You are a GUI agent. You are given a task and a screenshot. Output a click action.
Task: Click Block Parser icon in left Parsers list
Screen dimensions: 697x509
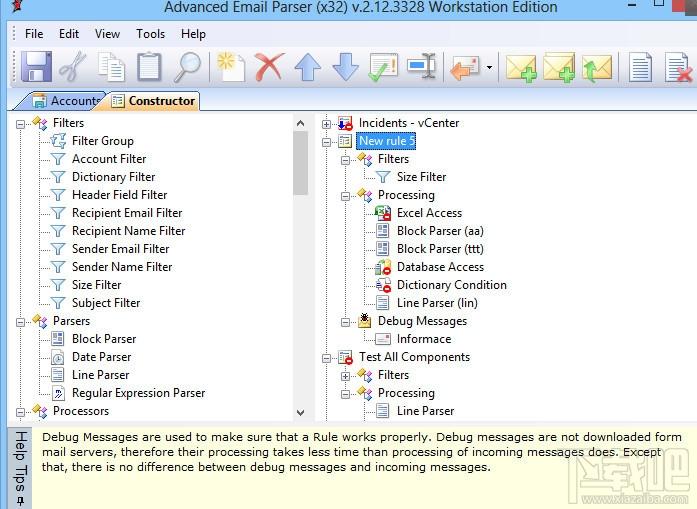tap(58, 339)
